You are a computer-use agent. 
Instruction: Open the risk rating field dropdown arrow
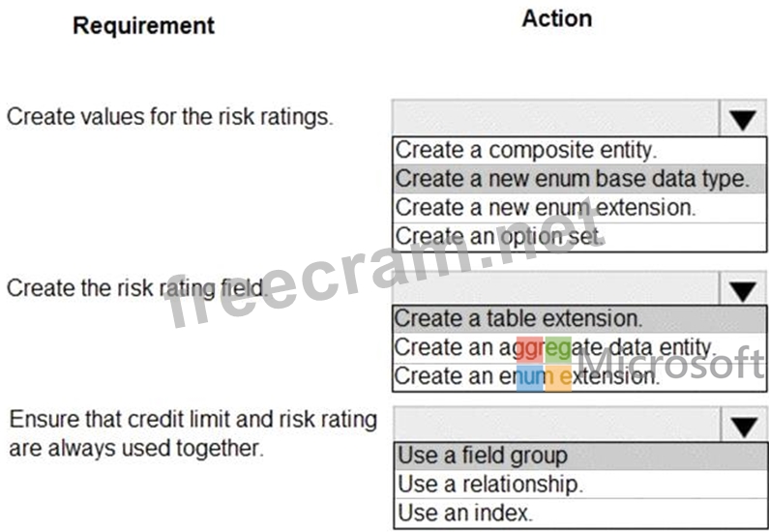click(x=743, y=291)
